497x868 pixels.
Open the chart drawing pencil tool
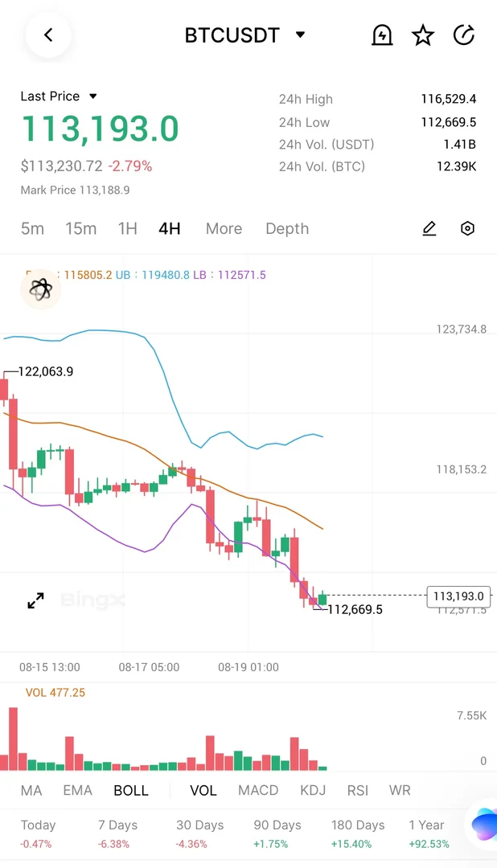pos(429,229)
